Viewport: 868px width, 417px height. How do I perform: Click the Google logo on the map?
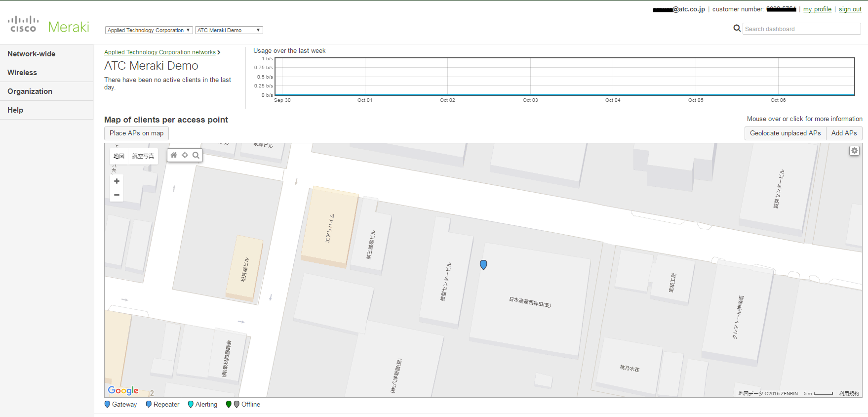click(123, 390)
